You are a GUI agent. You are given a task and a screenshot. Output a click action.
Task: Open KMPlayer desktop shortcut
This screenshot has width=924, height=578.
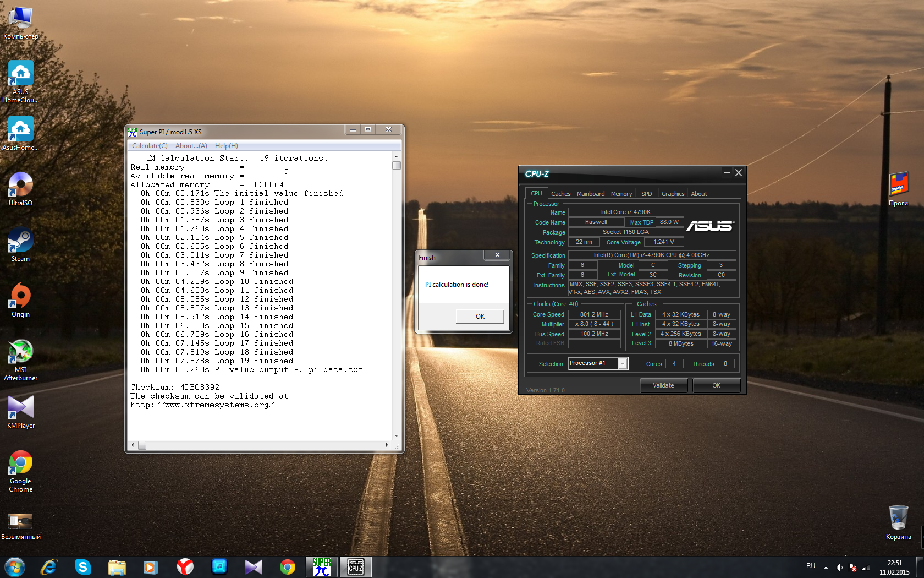20,408
